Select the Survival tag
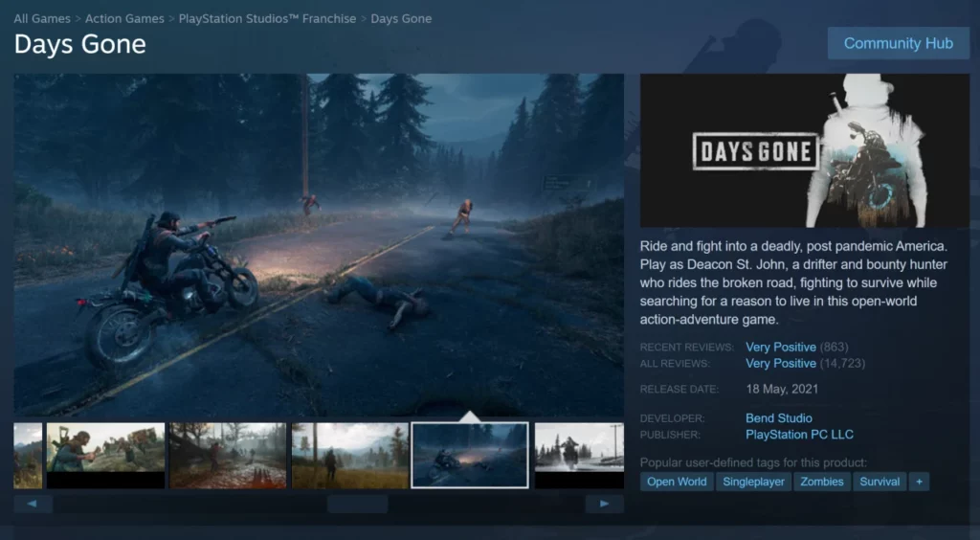Screen dimensions: 980x540 (880, 482)
